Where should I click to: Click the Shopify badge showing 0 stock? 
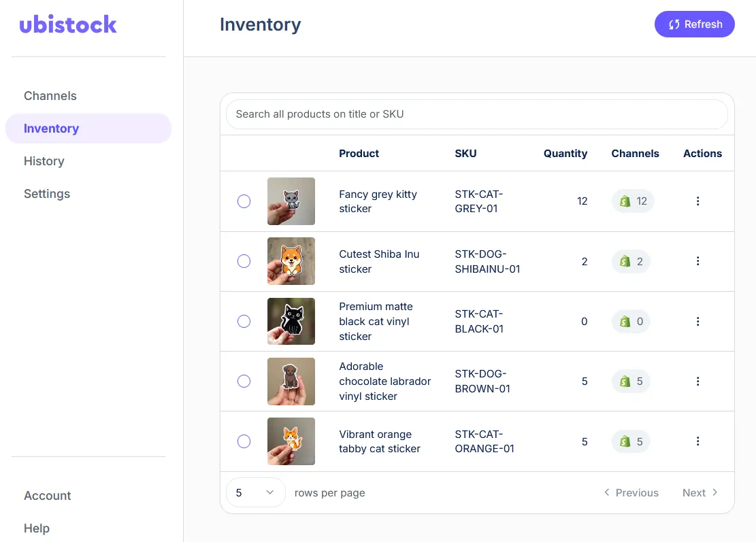click(x=631, y=321)
